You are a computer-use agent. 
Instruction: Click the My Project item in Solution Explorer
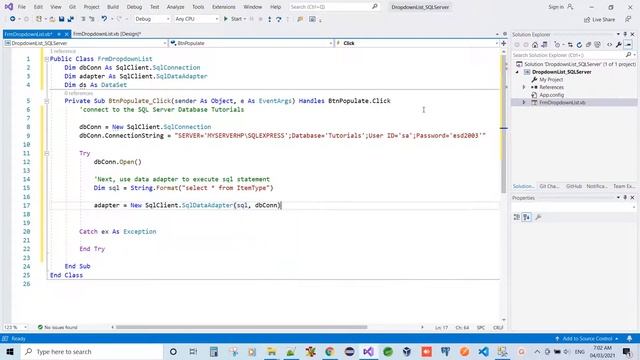point(551,80)
